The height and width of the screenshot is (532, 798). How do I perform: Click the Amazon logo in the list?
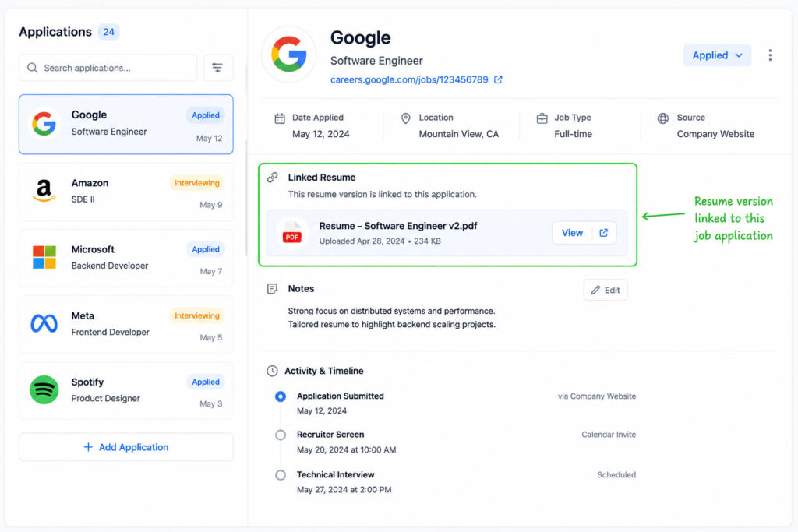(44, 191)
